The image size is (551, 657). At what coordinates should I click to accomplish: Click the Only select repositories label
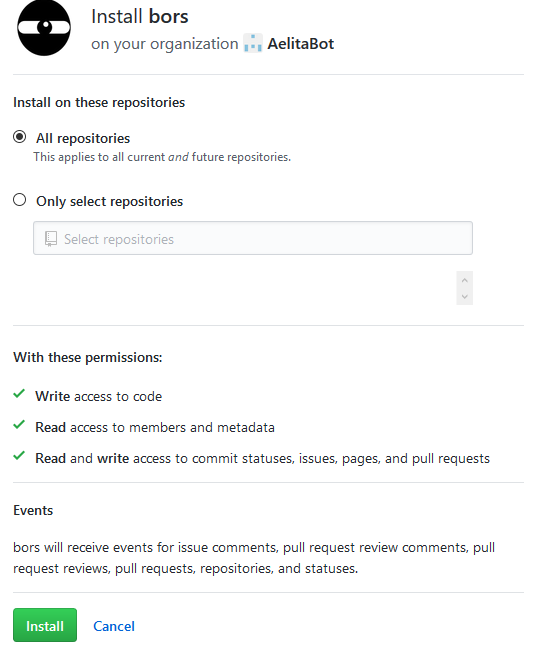point(109,202)
